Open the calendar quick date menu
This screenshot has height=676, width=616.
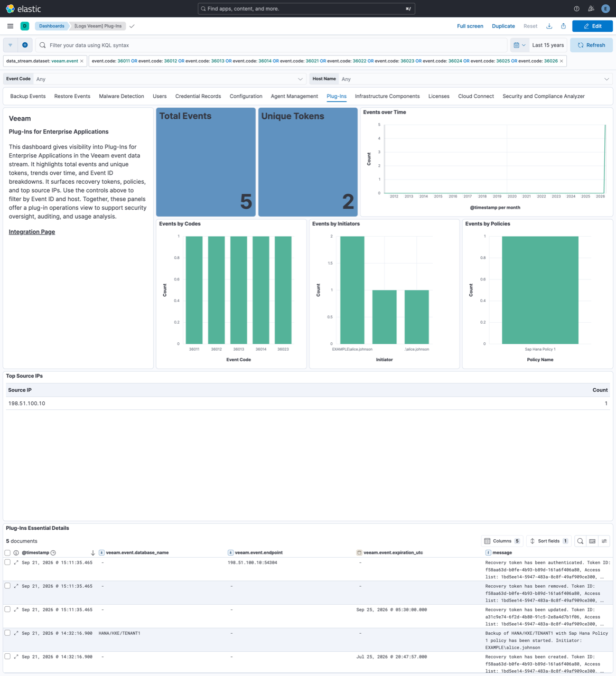(520, 45)
